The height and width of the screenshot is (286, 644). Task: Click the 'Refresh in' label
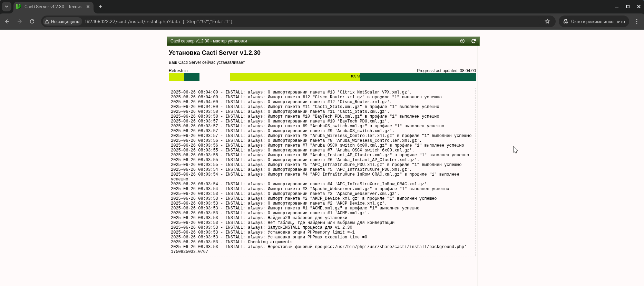(x=178, y=71)
